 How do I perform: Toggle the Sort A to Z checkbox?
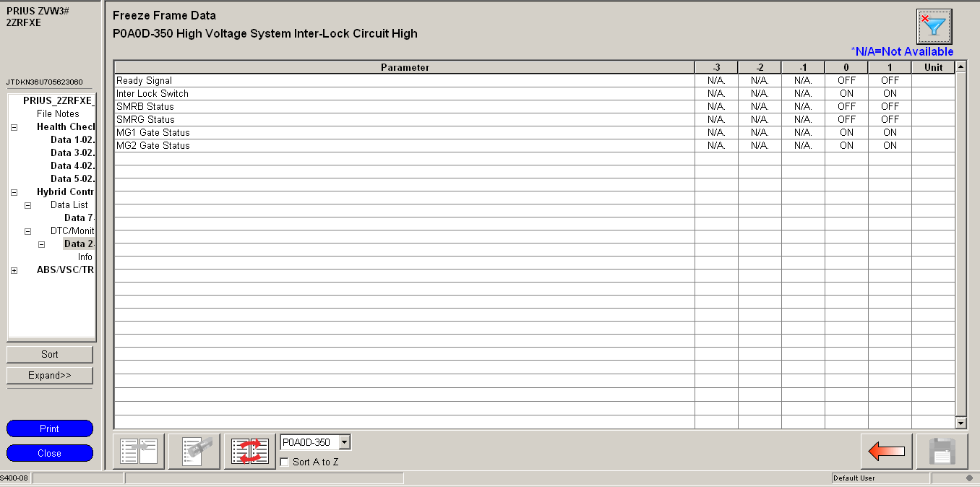[x=285, y=462]
